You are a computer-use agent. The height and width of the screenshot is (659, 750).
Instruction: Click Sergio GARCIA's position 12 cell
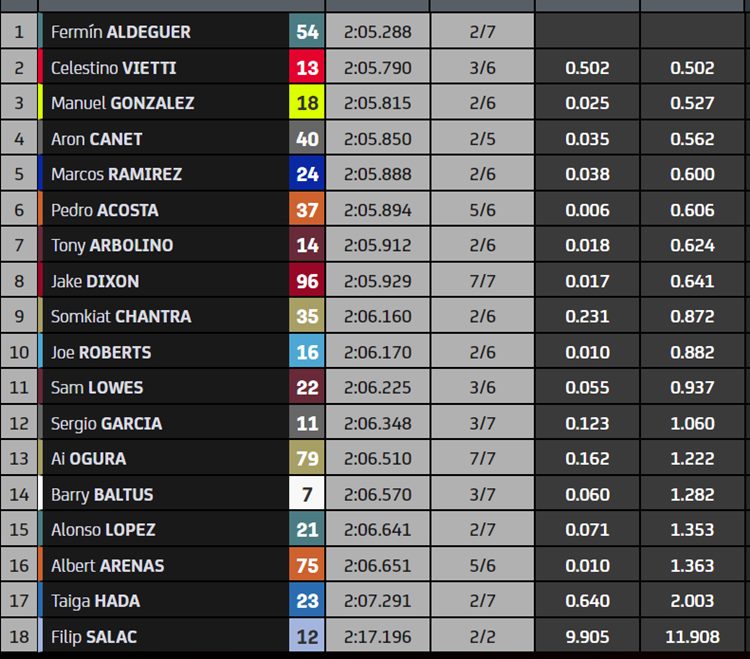coord(19,423)
